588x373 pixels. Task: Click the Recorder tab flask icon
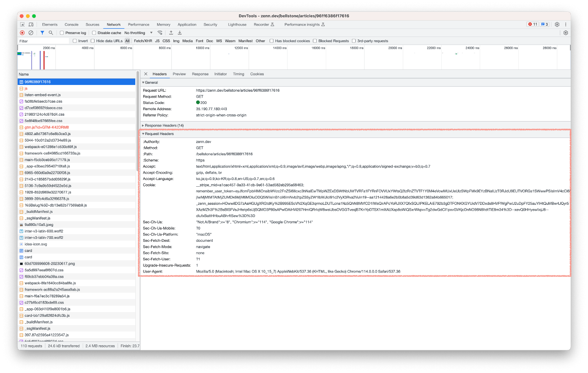click(x=273, y=24)
